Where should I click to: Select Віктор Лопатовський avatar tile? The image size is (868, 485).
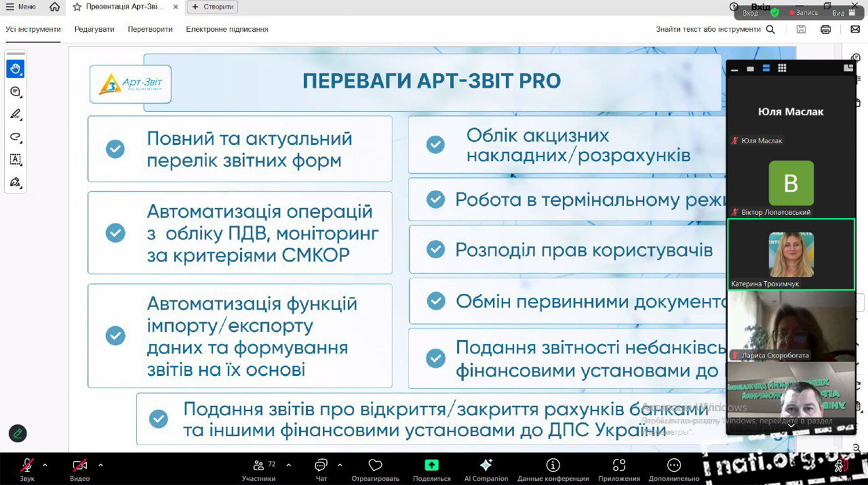[791, 183]
